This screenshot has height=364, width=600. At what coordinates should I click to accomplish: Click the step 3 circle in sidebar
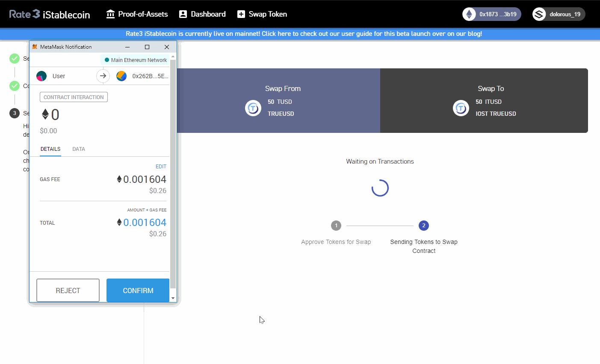coord(15,113)
